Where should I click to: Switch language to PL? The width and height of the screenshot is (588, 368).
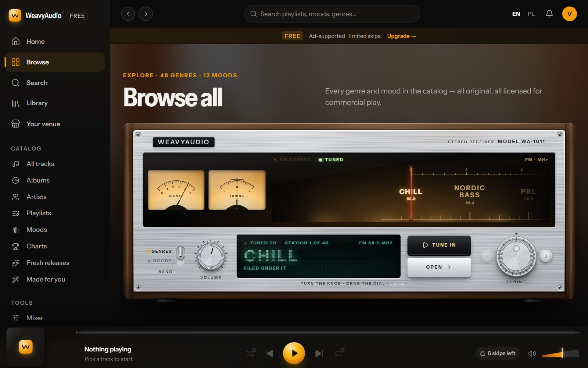531,14
